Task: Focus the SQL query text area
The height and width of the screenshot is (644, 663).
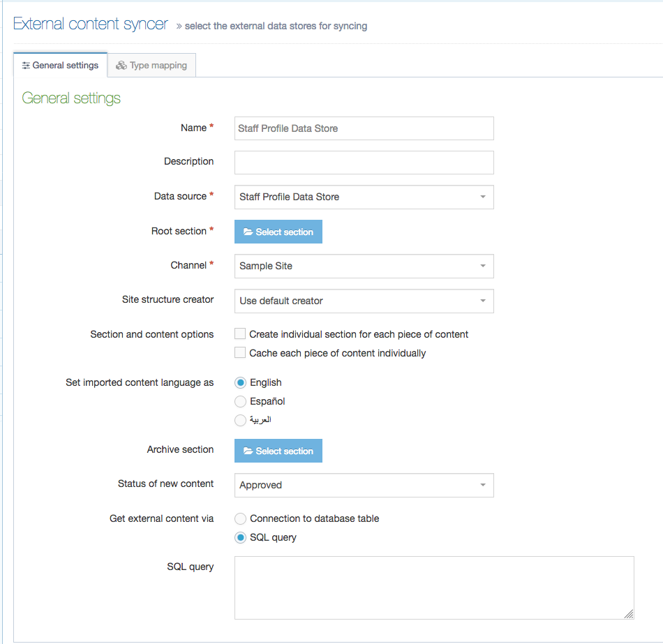Action: 433,587
